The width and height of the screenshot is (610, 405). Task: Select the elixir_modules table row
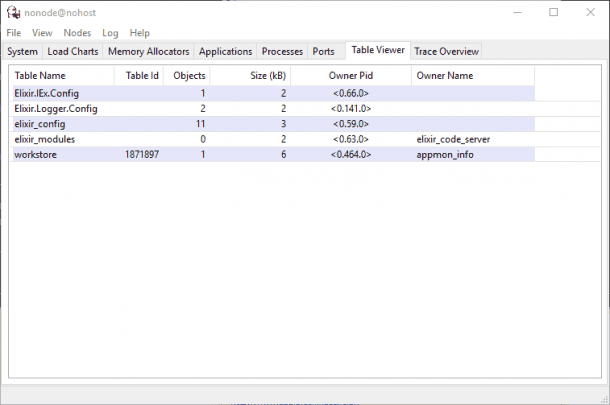coord(42,139)
